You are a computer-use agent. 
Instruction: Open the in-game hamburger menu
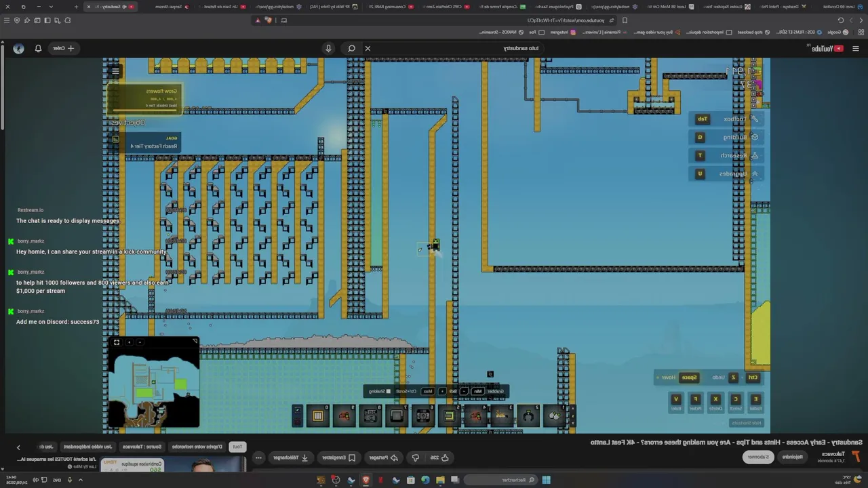point(115,71)
